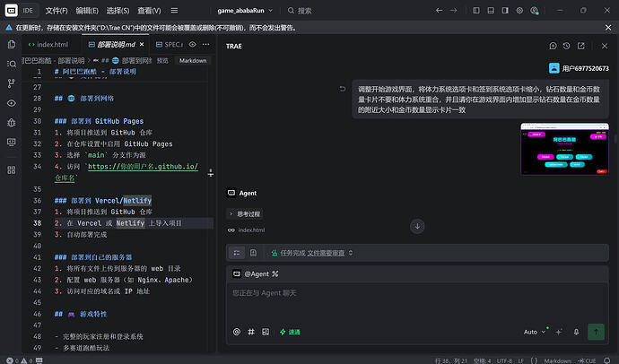Open the Search panel in activity bar
Viewport: 619px width, 364px height.
(12, 64)
